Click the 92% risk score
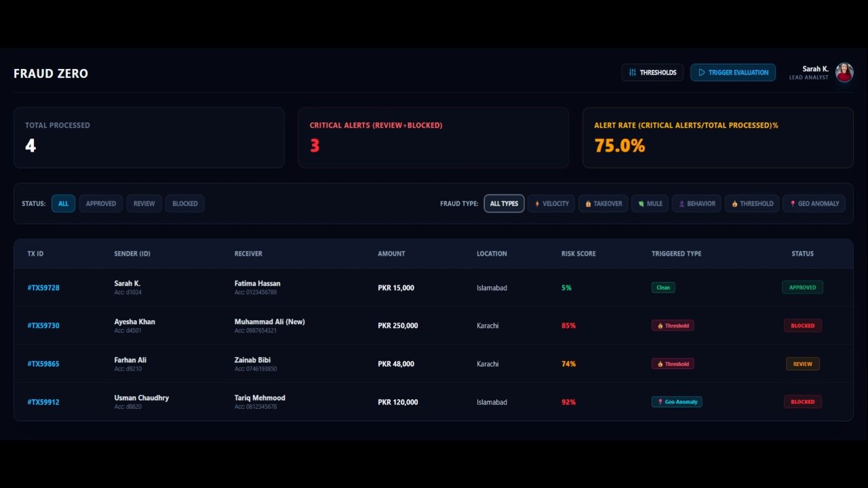The width and height of the screenshot is (868, 488). (568, 402)
